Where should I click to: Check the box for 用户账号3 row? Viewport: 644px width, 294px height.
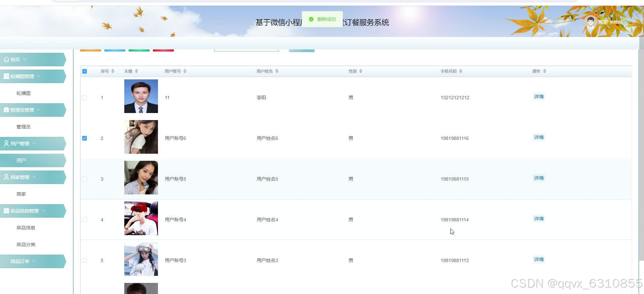click(85, 260)
